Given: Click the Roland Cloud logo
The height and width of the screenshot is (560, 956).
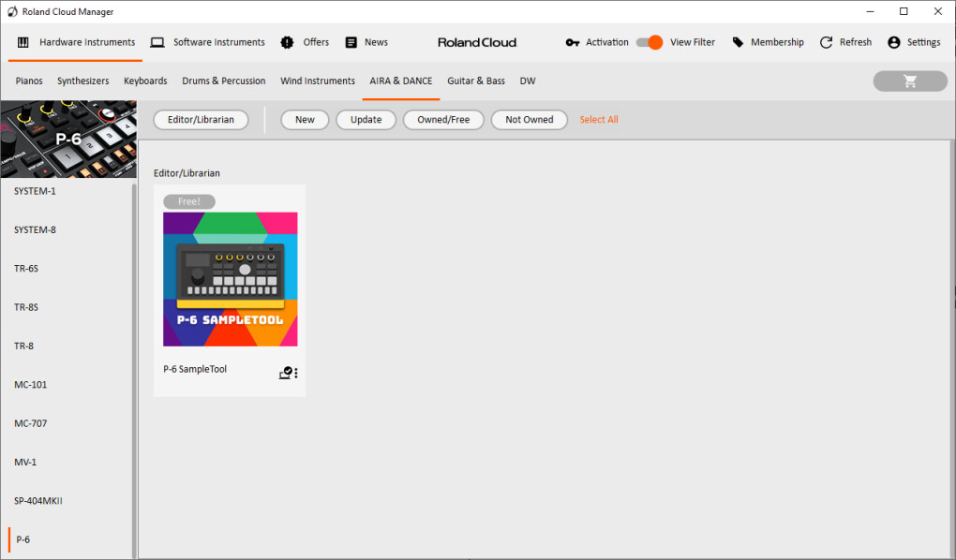Looking at the screenshot, I should (x=477, y=42).
